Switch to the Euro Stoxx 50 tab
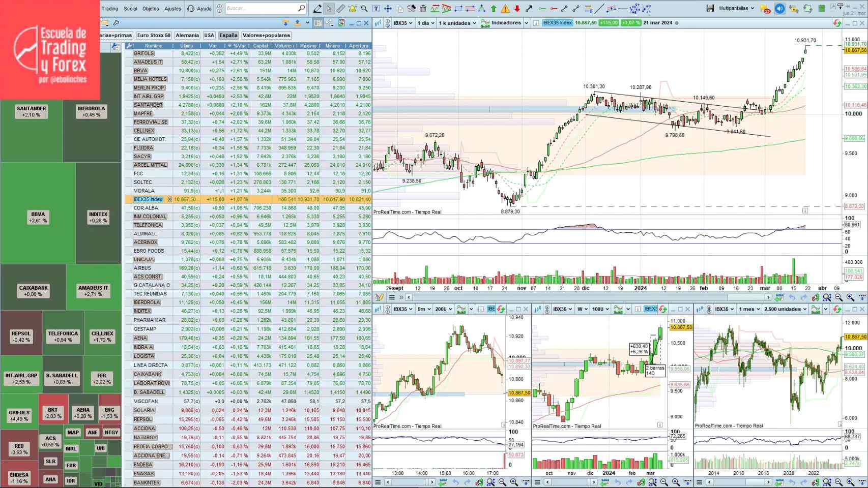Viewport: 868px width, 488px height. point(154,35)
